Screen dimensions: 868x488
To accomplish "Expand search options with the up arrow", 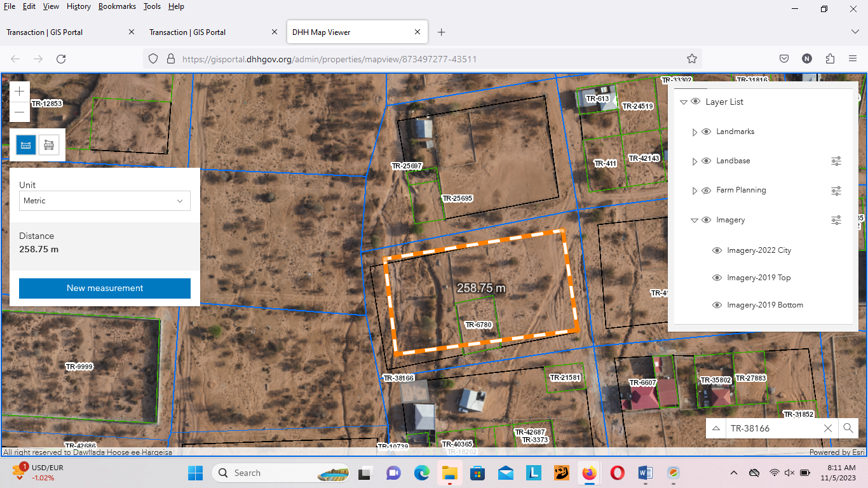I will tap(716, 428).
